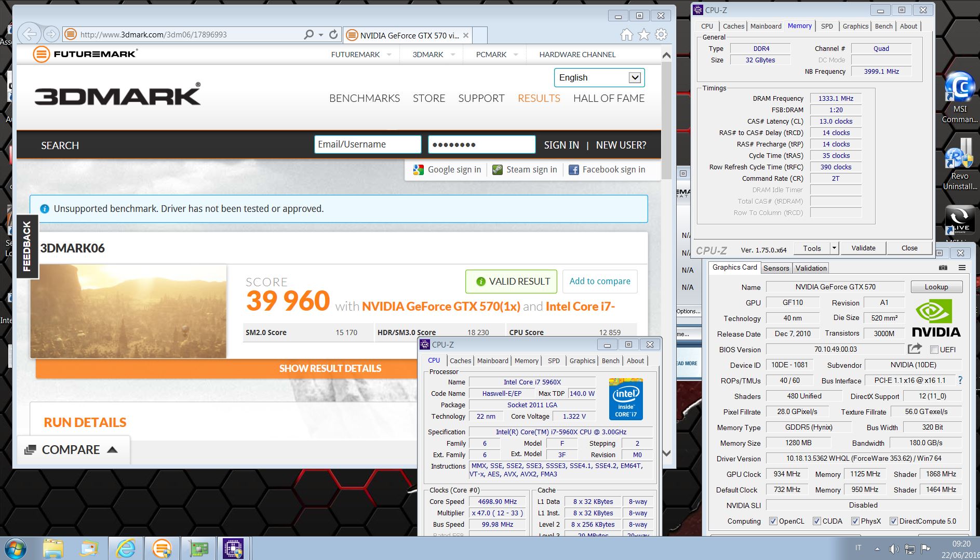Image resolution: width=980 pixels, height=560 pixels.
Task: Click GPU-Z BIOS export share icon
Action: (x=915, y=349)
